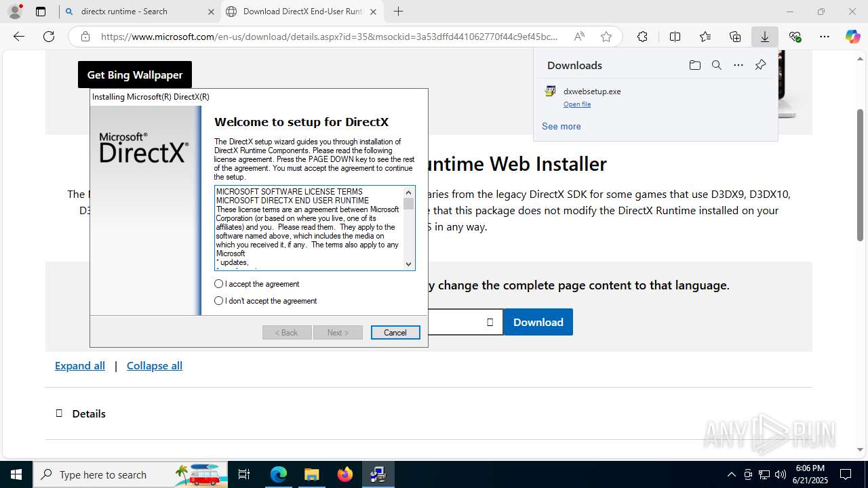Click the Get Bing Wallpaper button
Screen dimensions: 868x488
[135, 75]
